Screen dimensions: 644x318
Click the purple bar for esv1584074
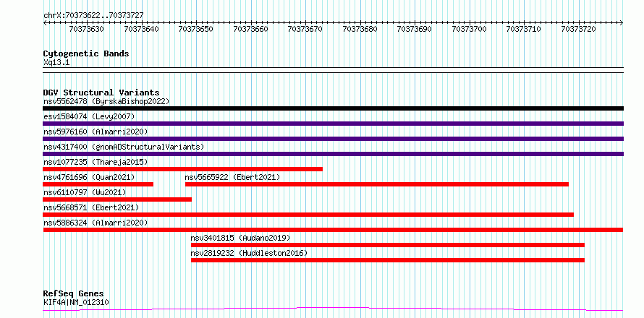pyautogui.click(x=333, y=124)
